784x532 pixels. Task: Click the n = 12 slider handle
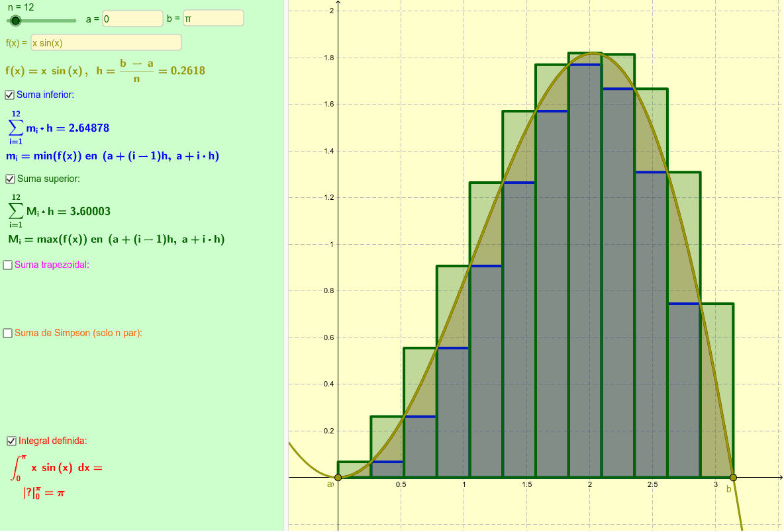(x=15, y=21)
